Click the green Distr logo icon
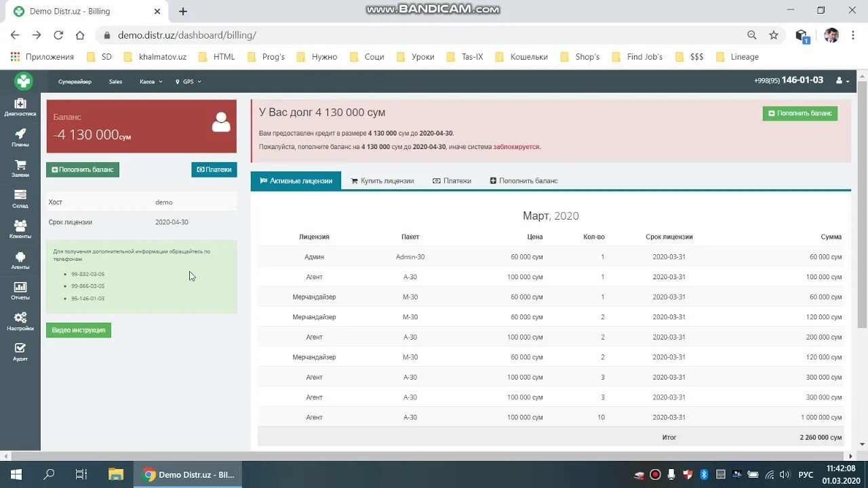The width and height of the screenshot is (868, 488). (x=23, y=81)
